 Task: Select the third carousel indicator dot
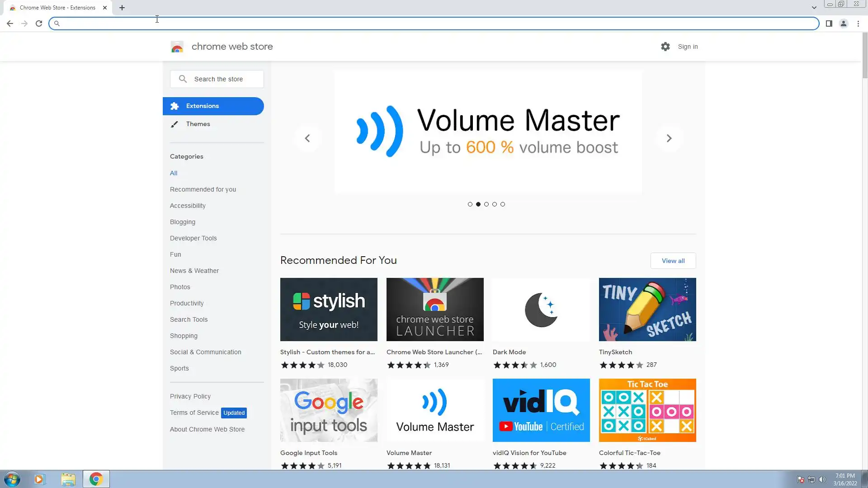(x=486, y=204)
